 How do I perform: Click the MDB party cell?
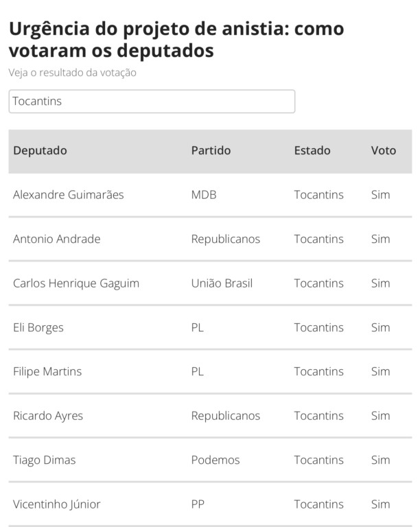[x=204, y=195]
